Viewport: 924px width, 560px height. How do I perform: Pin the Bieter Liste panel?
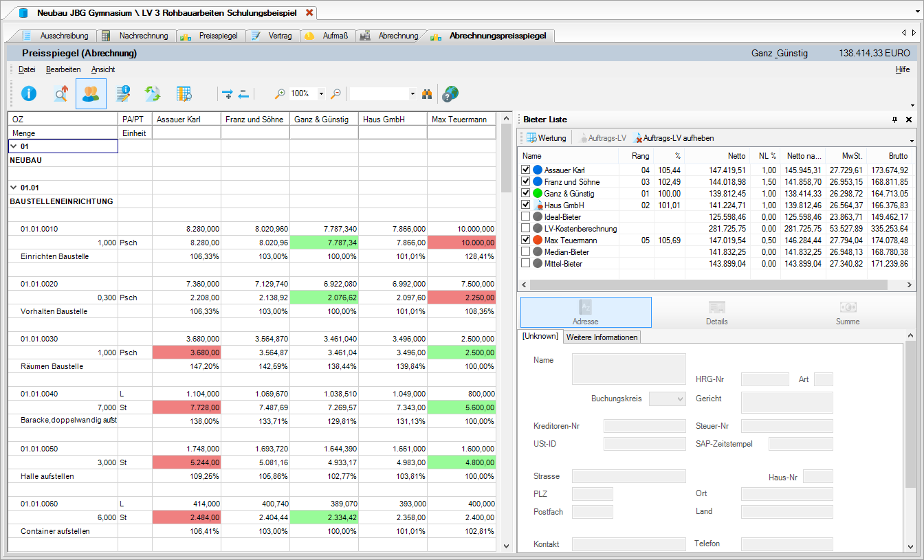894,120
